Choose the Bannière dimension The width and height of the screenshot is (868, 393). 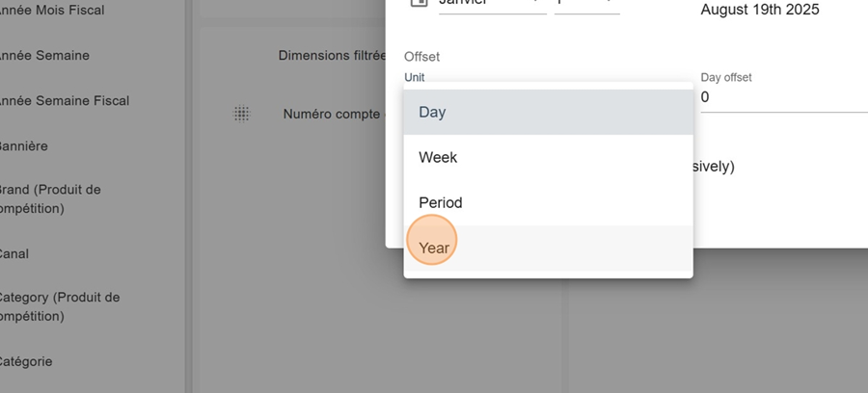(x=23, y=145)
